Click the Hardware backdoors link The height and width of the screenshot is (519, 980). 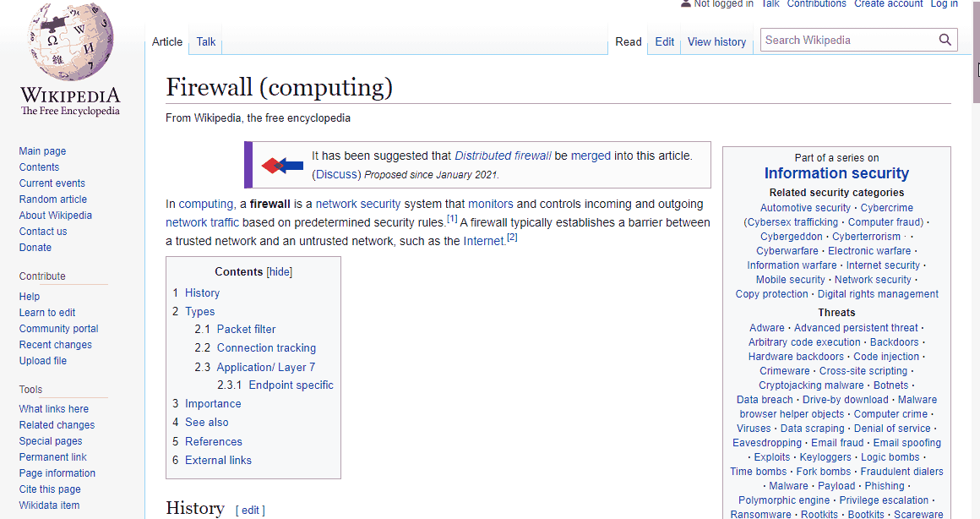[x=796, y=357]
